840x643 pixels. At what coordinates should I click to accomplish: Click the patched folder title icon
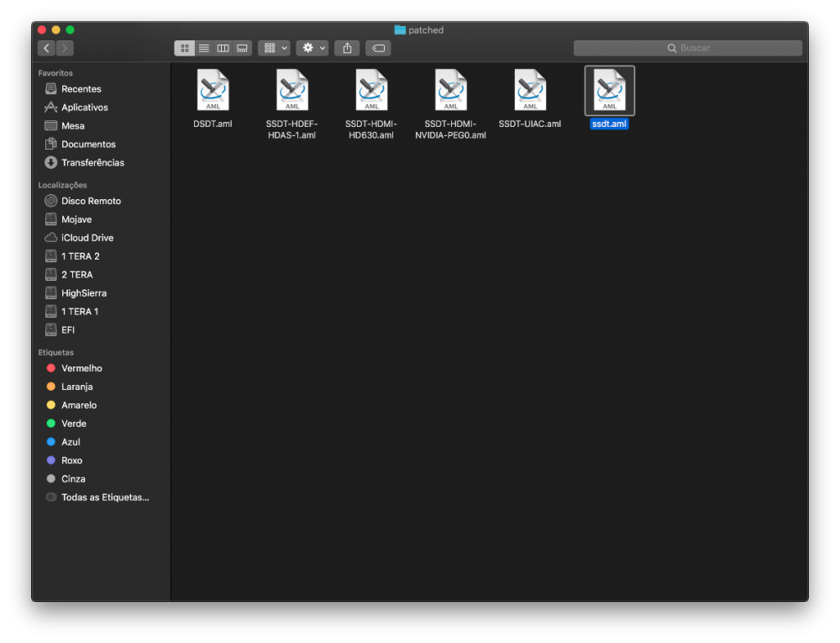pos(400,30)
